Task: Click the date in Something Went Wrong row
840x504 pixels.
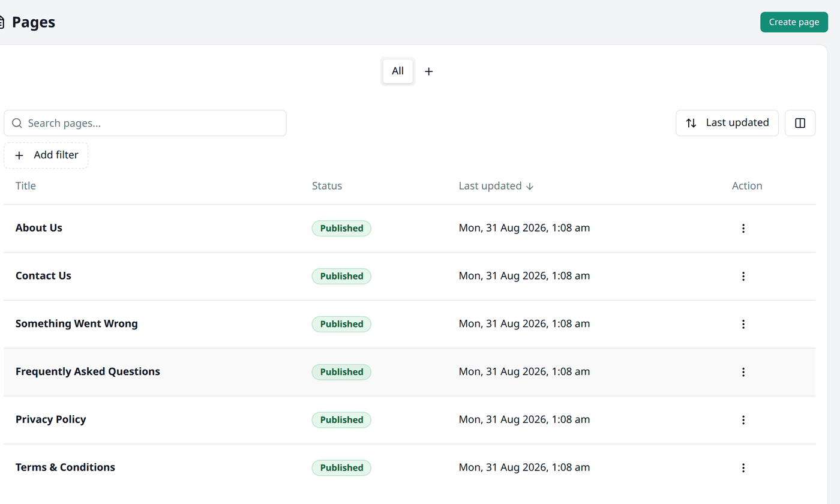Action: pyautogui.click(x=524, y=324)
